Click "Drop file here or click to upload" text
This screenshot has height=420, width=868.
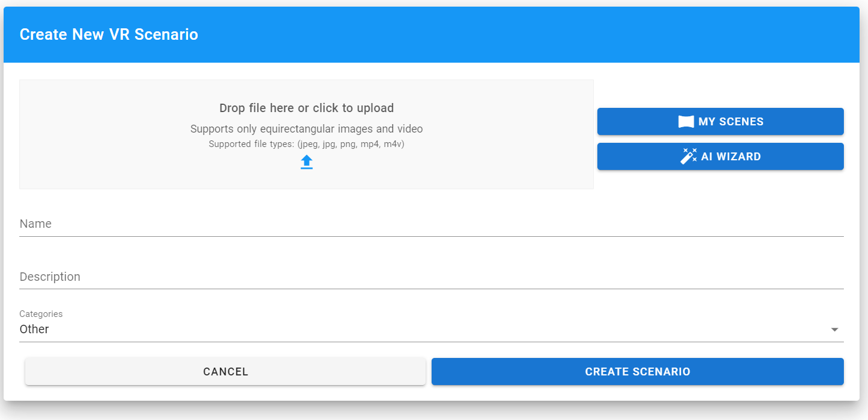pyautogui.click(x=306, y=108)
